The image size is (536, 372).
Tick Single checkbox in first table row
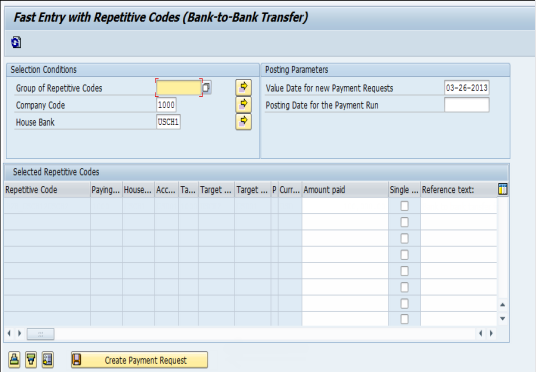[x=404, y=206]
